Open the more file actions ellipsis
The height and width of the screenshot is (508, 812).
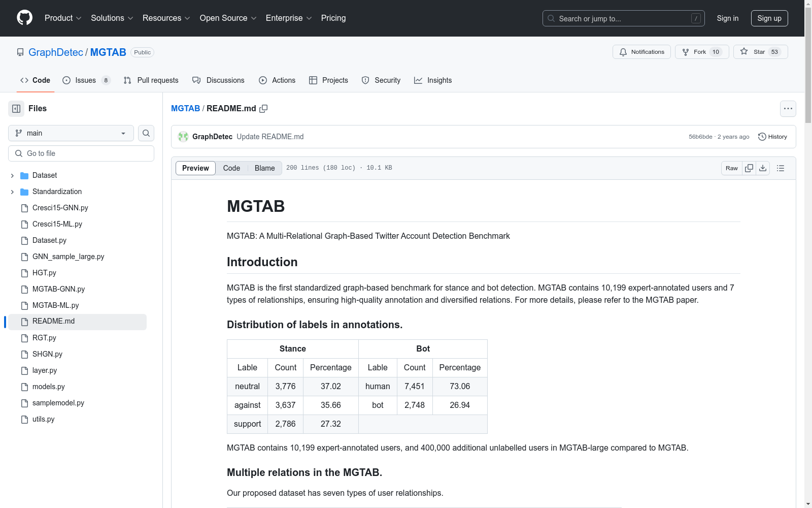[x=788, y=108]
